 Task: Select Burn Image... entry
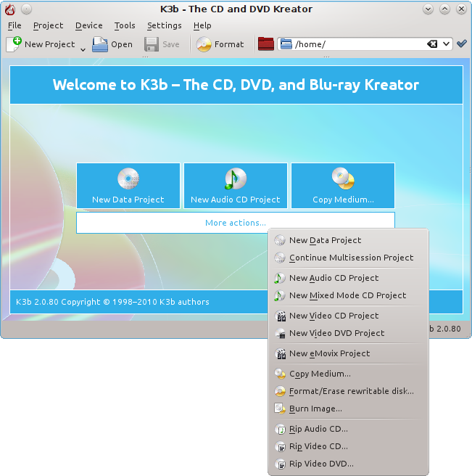pyautogui.click(x=348, y=409)
